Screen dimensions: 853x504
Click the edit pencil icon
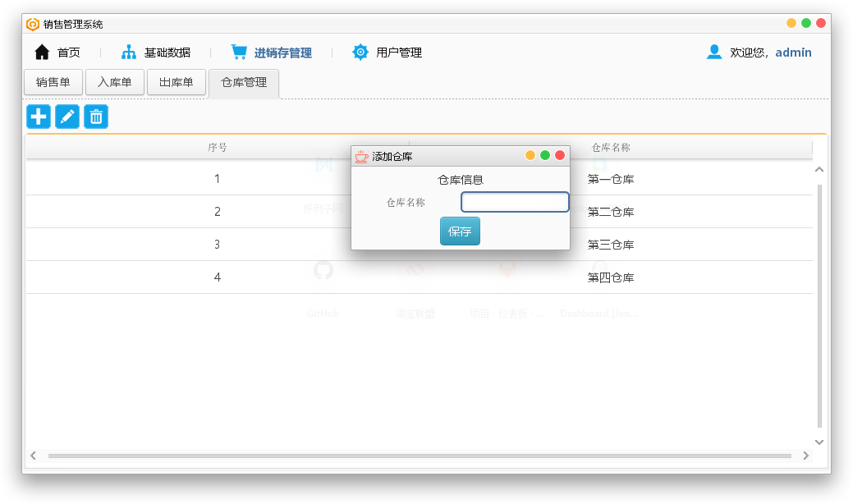(67, 117)
